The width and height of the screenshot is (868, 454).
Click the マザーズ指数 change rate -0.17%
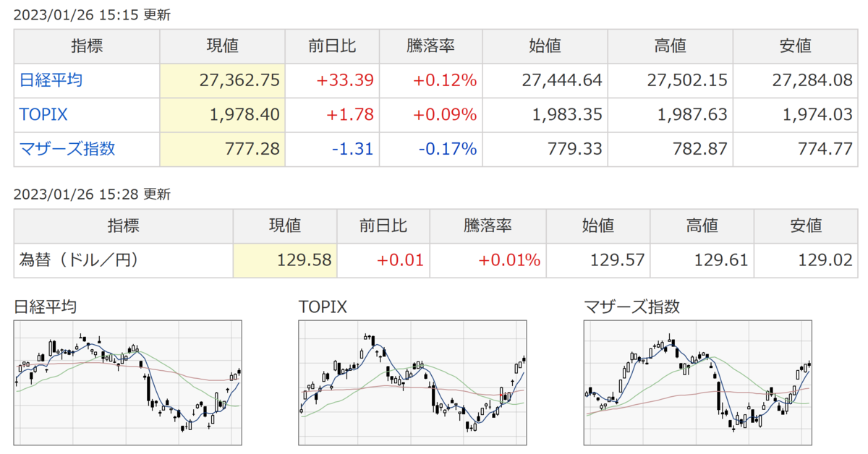click(x=446, y=150)
